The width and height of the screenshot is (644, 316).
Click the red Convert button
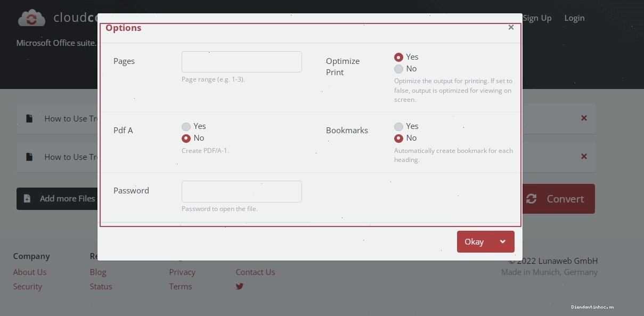(559, 199)
